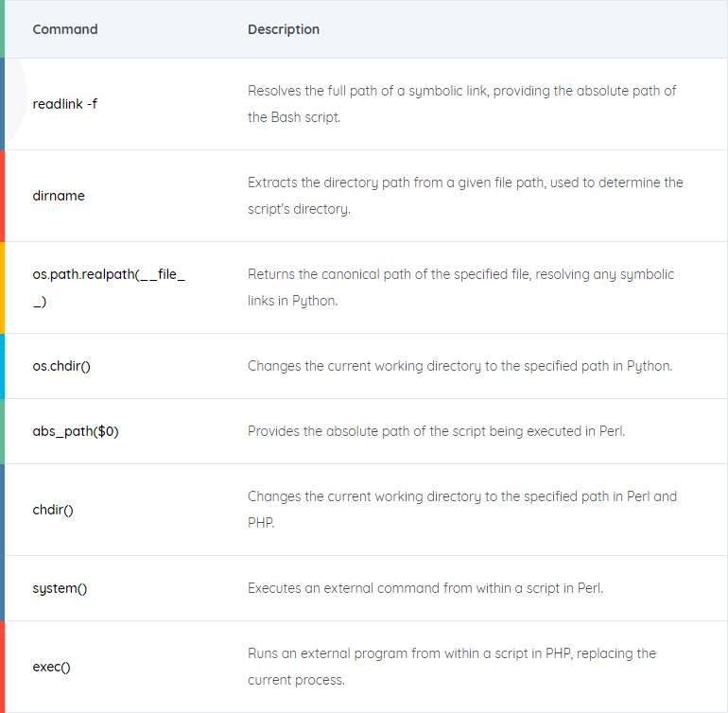Click the abs_path description mentioning Perl
Screen dimensions: 728x713
tap(437, 431)
